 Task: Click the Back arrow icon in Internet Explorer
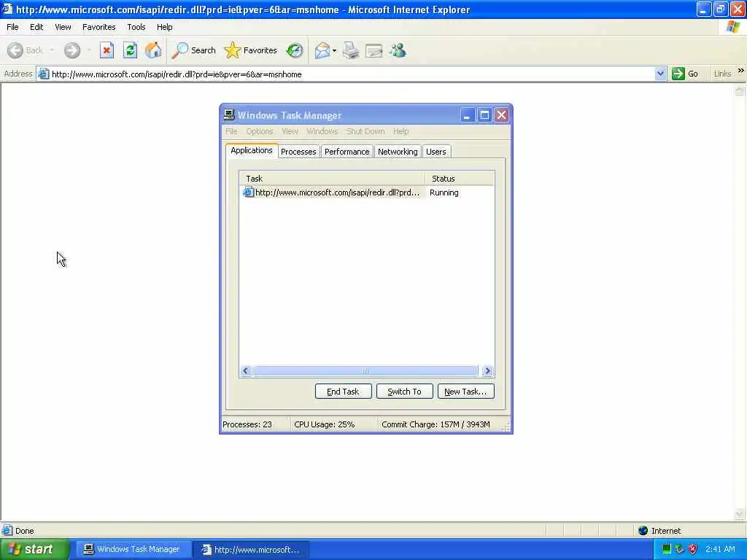pos(15,50)
